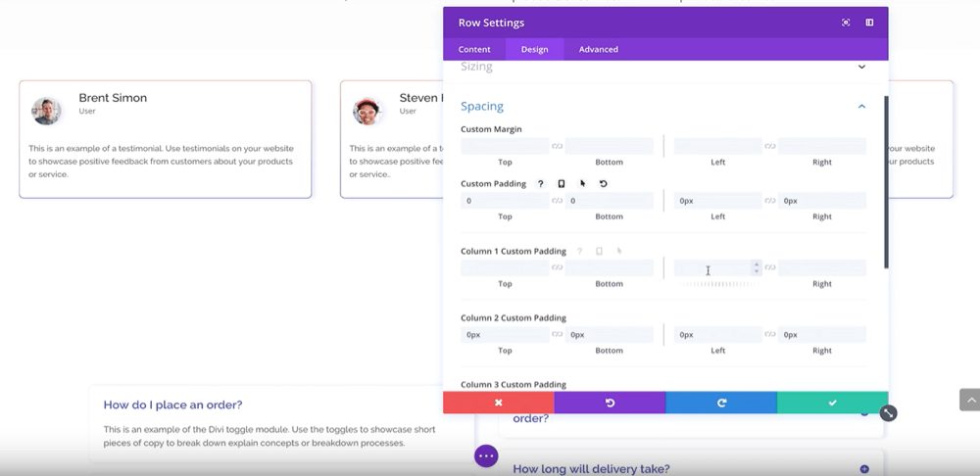The image size is (980, 476).
Task: Discard changes with the red X button
Action: tap(498, 403)
